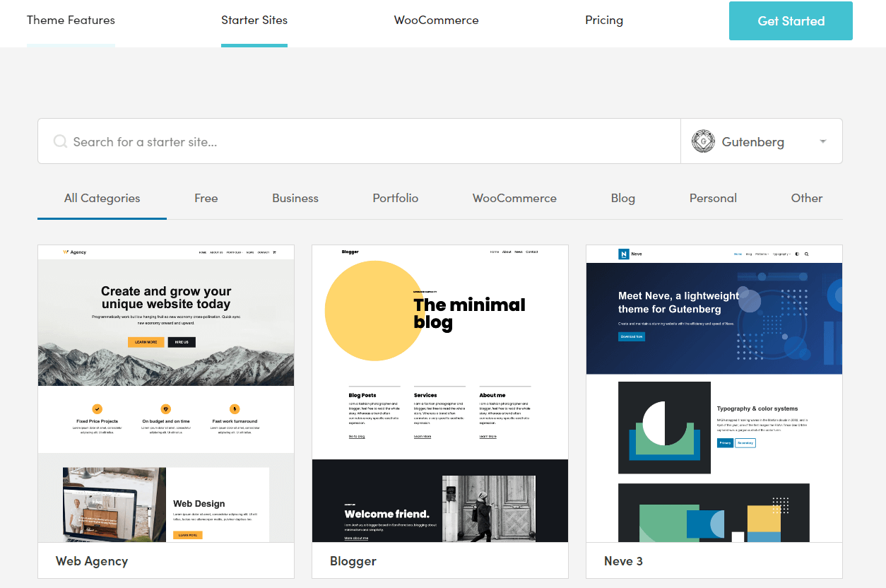Switch to the Business category tab

coord(295,199)
